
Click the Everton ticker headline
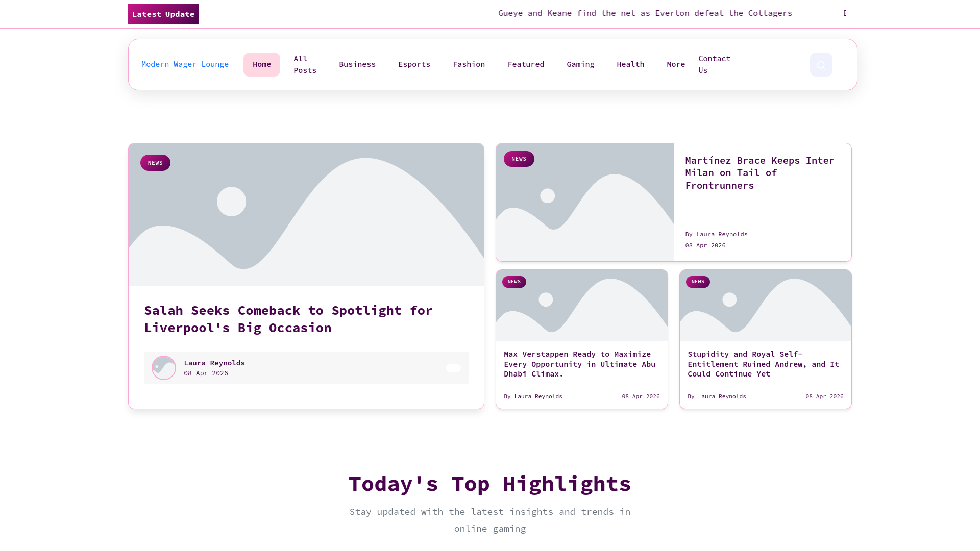coord(645,13)
